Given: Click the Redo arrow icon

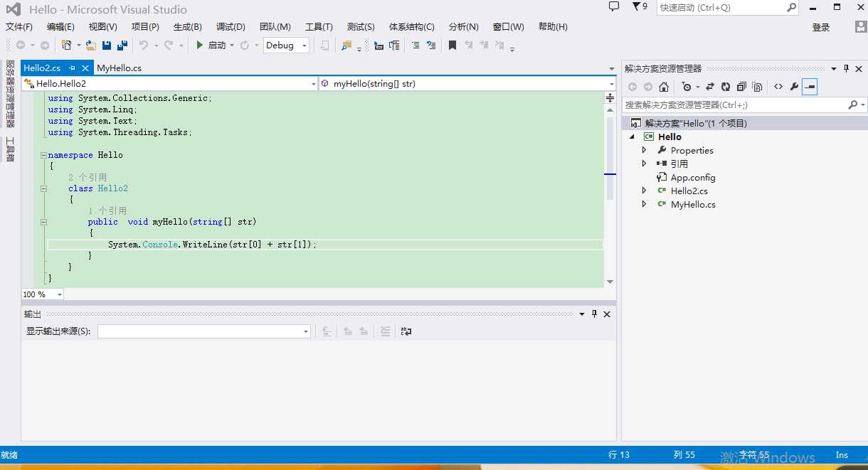Looking at the screenshot, I should 169,45.
